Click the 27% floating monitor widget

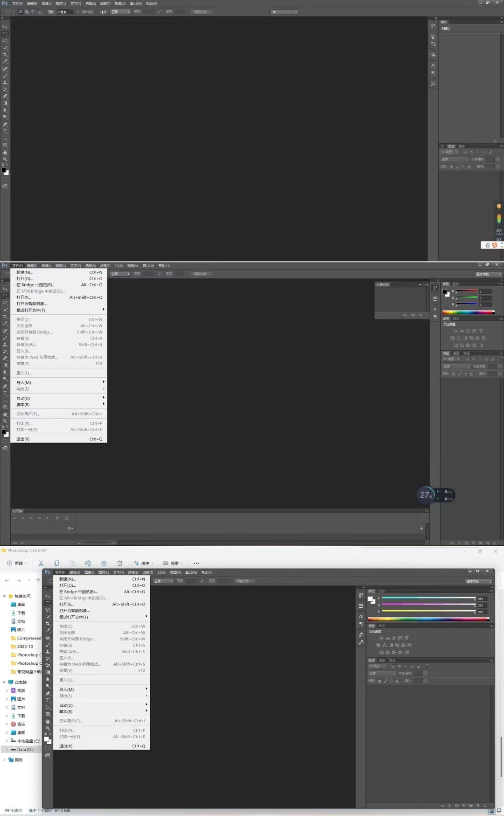(426, 495)
